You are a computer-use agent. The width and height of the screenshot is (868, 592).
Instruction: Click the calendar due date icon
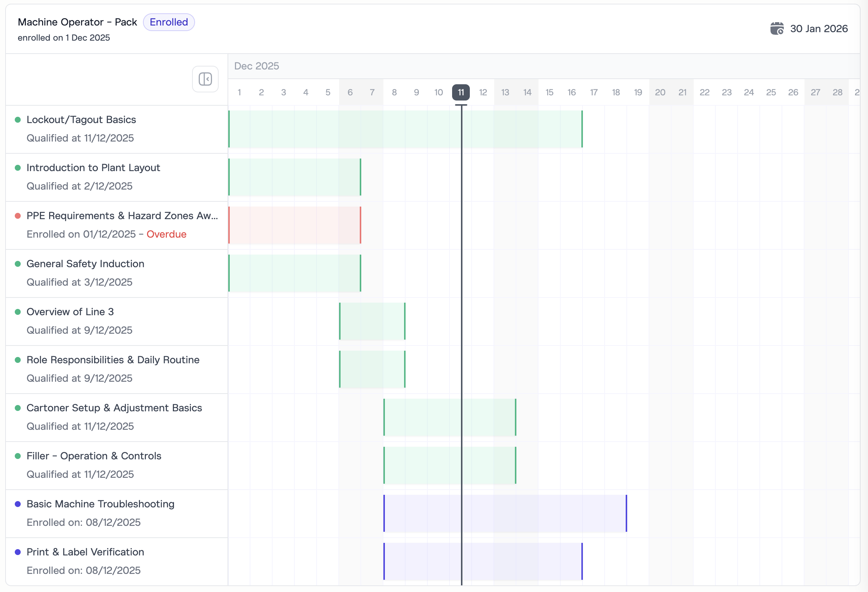pos(777,28)
